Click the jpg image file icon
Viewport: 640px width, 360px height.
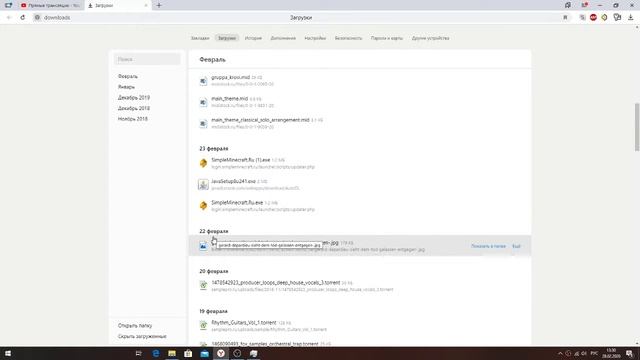(x=203, y=246)
